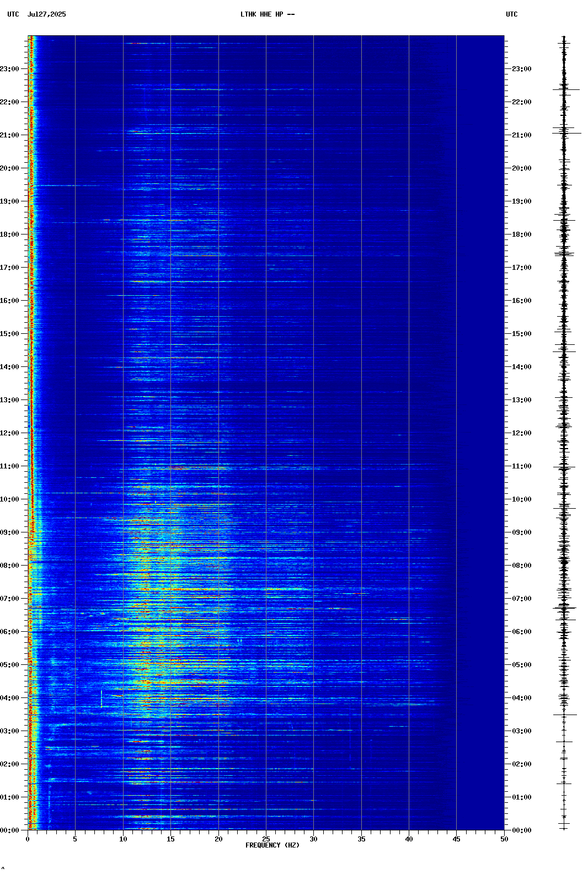Click the 45 Hz tick label
The height and width of the screenshot is (874, 588).
456,839
